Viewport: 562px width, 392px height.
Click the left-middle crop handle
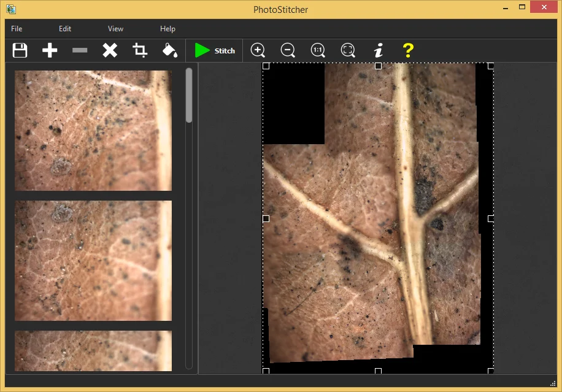266,218
